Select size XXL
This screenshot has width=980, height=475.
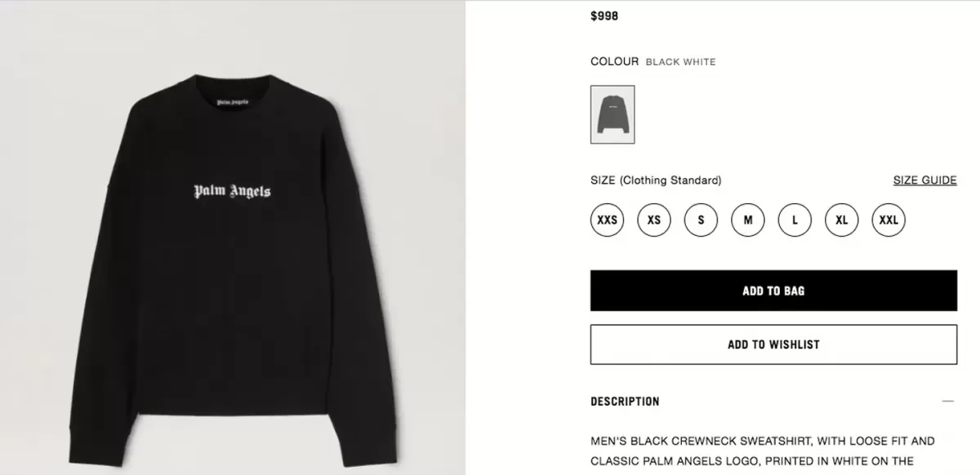[x=889, y=220]
